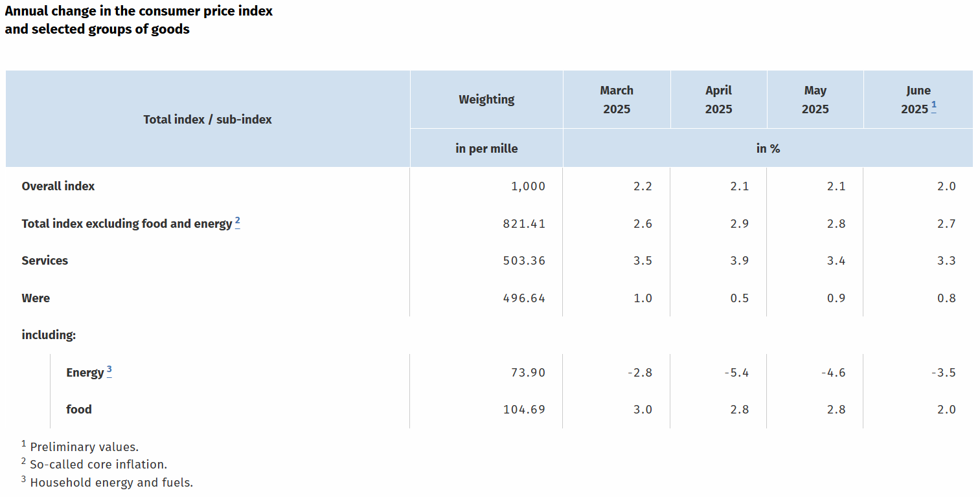980x497 pixels.
Task: Select the Overall index row label
Action: pos(58,186)
